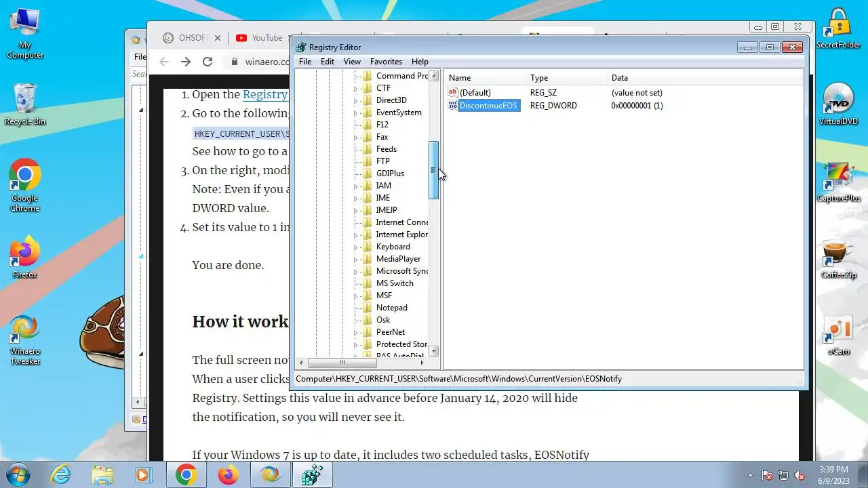Expand the Direct3D registry key

[x=355, y=100]
